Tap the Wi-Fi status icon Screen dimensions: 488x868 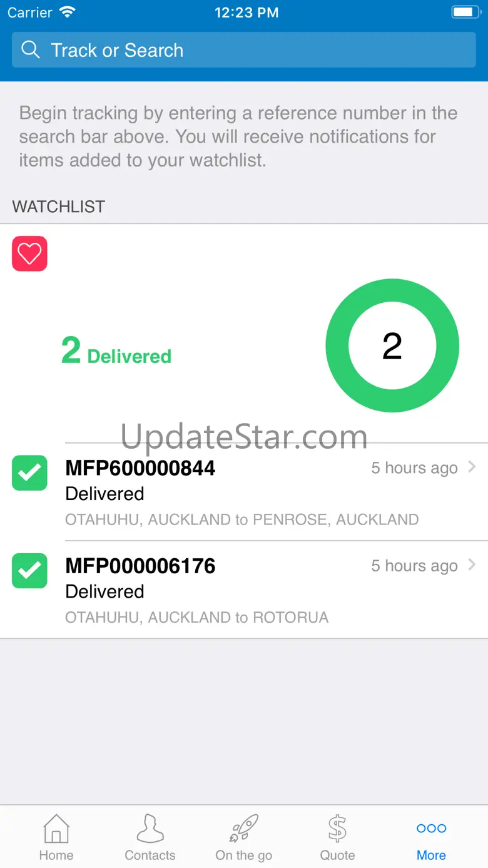[x=66, y=12]
